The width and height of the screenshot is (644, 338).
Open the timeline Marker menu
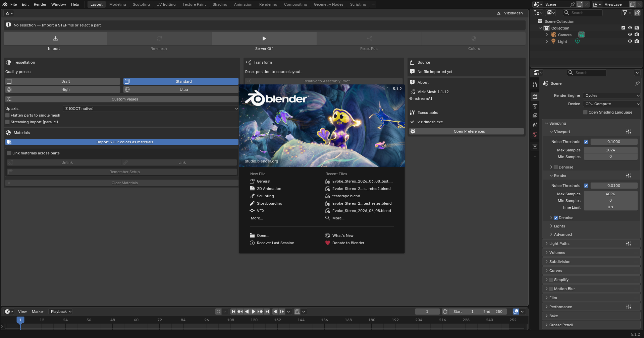pyautogui.click(x=38, y=312)
